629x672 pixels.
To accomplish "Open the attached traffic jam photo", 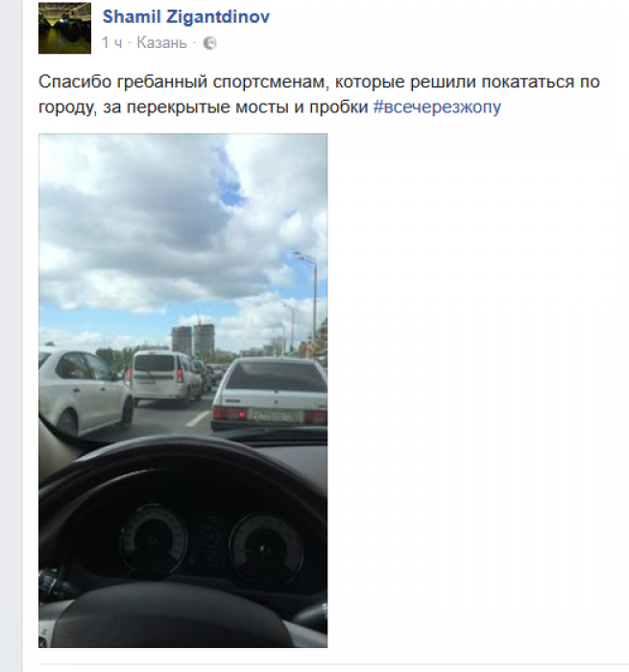I will click(183, 391).
